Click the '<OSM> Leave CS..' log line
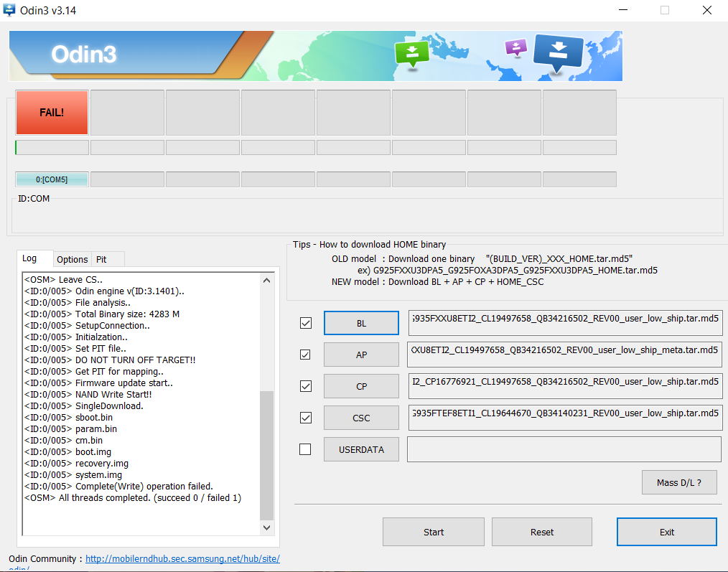 pyautogui.click(x=63, y=279)
